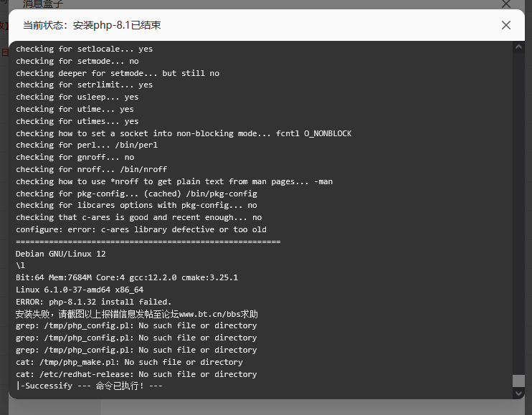Click the log scrollbar thumb
The width and height of the screenshot is (532, 415).
click(518, 381)
